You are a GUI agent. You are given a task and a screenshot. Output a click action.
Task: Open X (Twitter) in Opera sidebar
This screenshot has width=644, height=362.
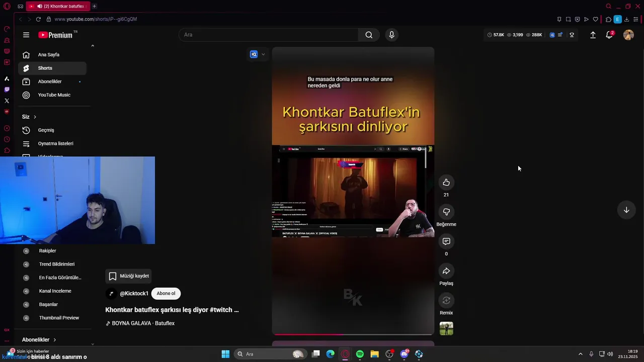pyautogui.click(x=7, y=101)
